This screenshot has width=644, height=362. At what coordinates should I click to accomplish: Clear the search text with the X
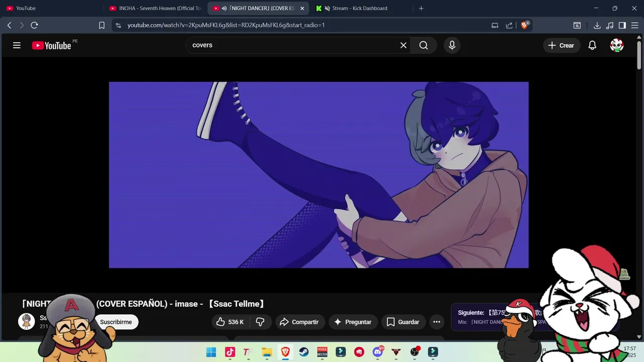[404, 45]
